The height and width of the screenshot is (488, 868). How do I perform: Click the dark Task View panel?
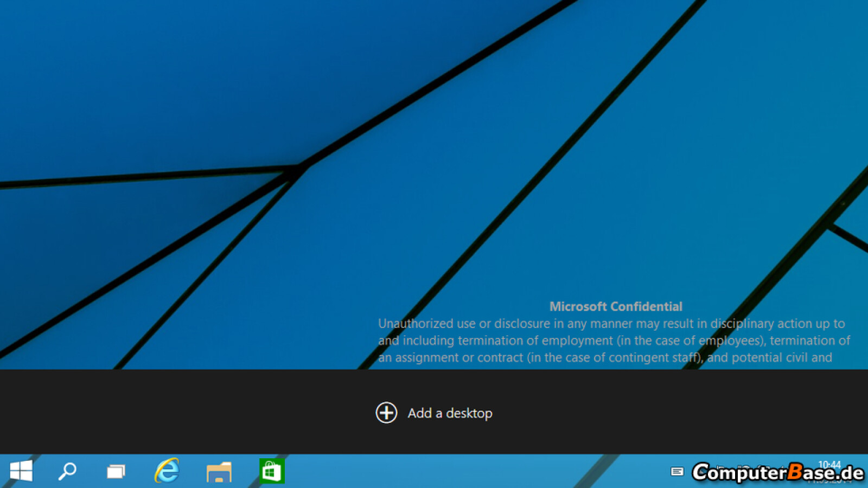click(163, 413)
